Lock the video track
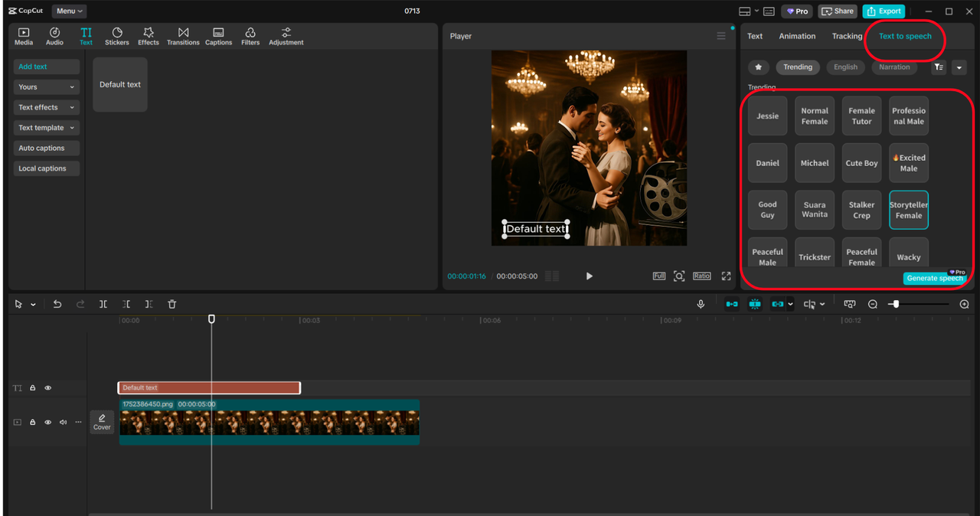 pyautogui.click(x=33, y=422)
